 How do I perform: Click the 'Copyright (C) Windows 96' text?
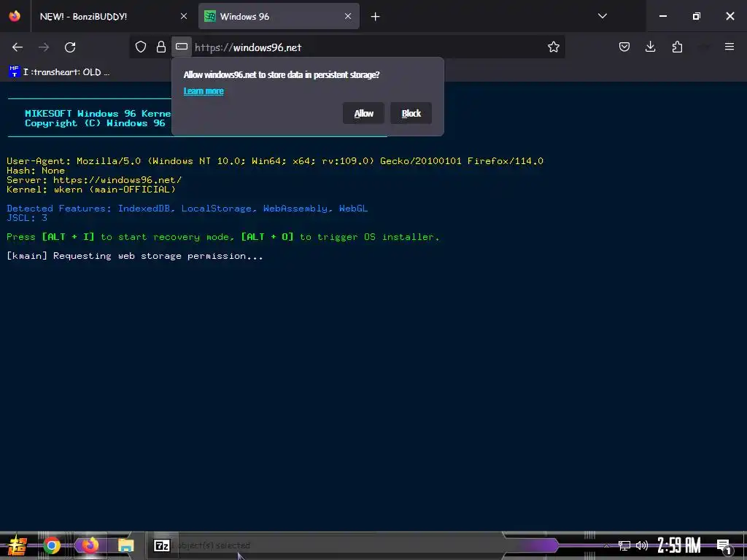tap(95, 122)
